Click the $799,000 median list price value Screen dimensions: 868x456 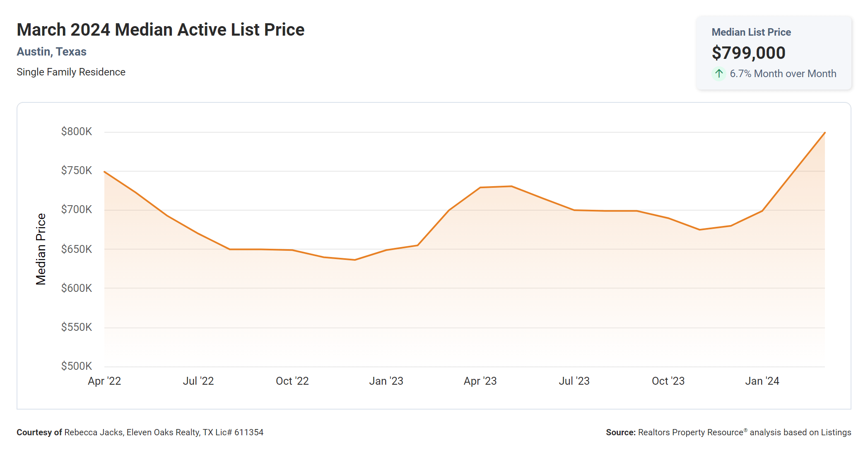[748, 53]
